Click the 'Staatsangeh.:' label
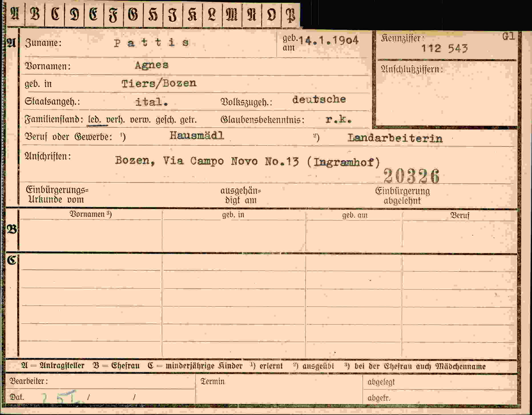 (52, 101)
